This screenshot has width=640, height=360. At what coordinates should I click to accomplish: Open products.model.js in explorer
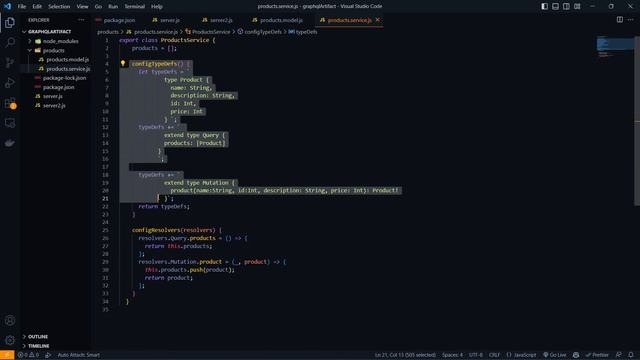[x=67, y=60]
